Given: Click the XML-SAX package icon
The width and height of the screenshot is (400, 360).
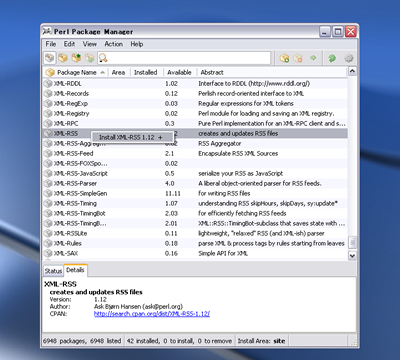Looking at the screenshot, I should (48, 253).
